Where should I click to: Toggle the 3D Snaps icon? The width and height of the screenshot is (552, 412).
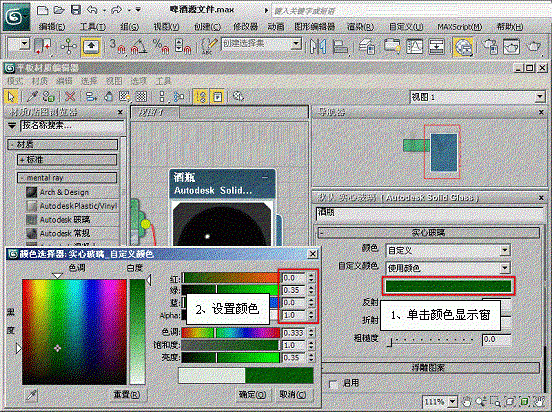117,46
